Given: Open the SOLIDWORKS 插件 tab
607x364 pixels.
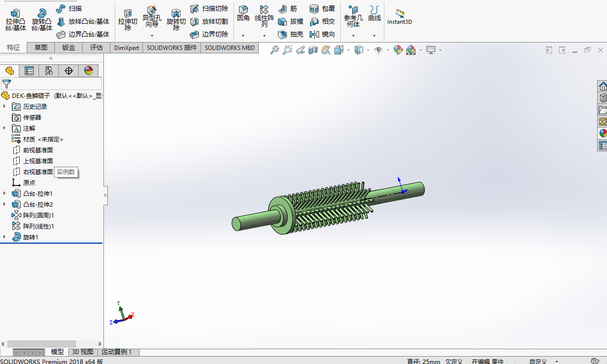Looking at the screenshot, I should [x=172, y=47].
